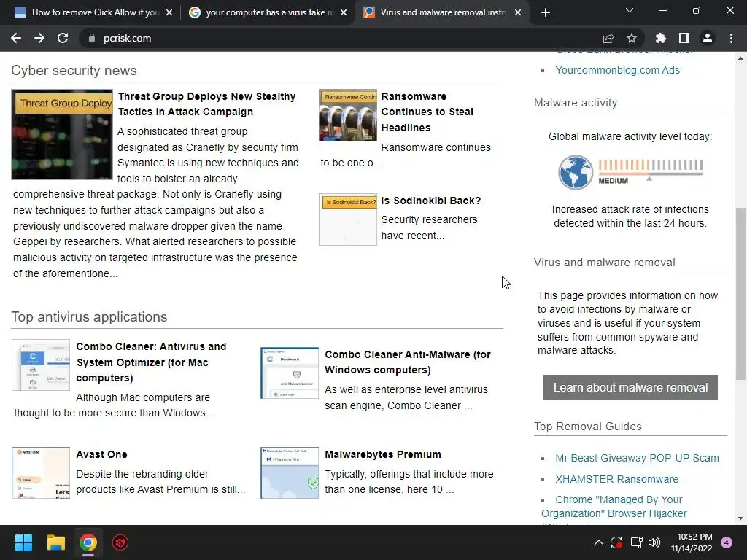Open the 'Avast One' review
Screen dimensions: 747x560
[x=101, y=454]
